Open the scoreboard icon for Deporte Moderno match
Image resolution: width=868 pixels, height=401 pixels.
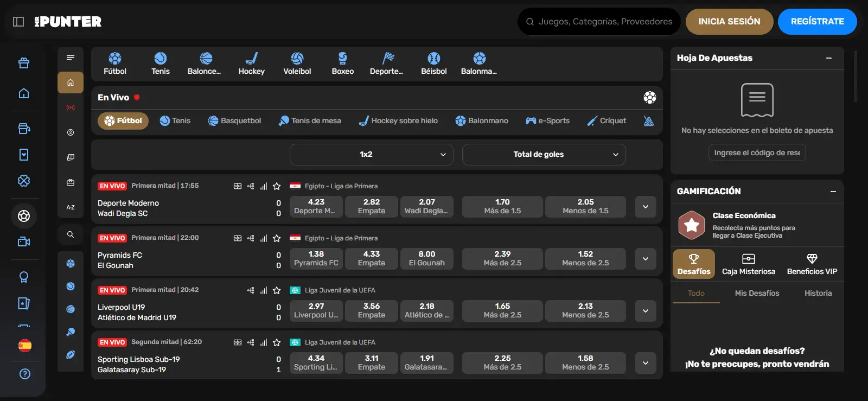tap(238, 186)
